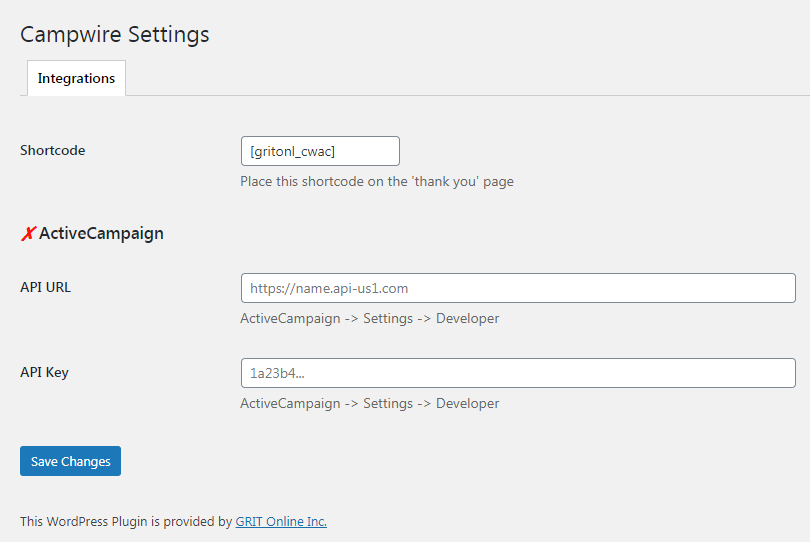Click 'Developer' in the API Key hint
The image size is (810, 542).
pos(467,404)
